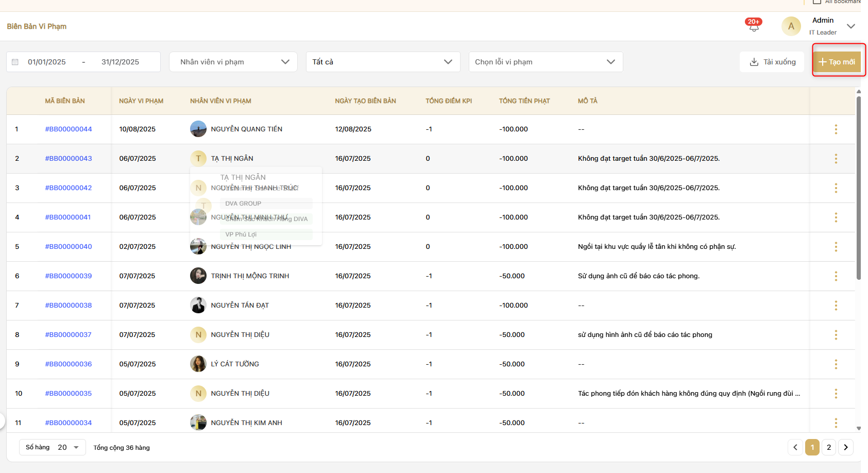Switch to page 2 of results
Viewport: 868px width, 473px height.
click(828, 447)
